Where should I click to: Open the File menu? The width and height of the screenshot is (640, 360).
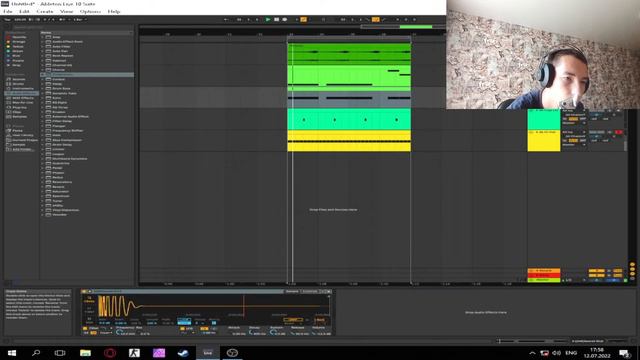click(8, 11)
